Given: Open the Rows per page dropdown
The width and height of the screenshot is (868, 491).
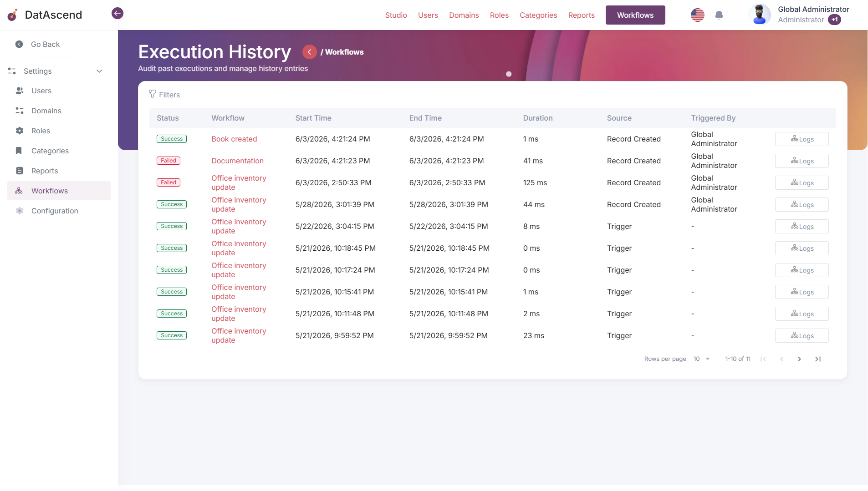Looking at the screenshot, I should 702,359.
